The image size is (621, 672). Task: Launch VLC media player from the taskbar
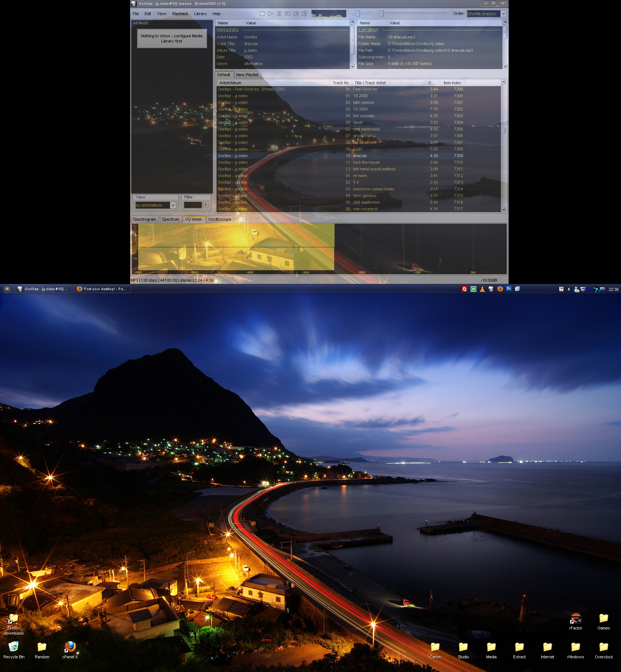coord(482,289)
